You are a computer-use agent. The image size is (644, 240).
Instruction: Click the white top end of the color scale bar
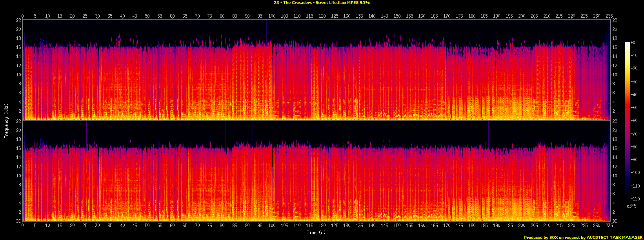(x=628, y=44)
